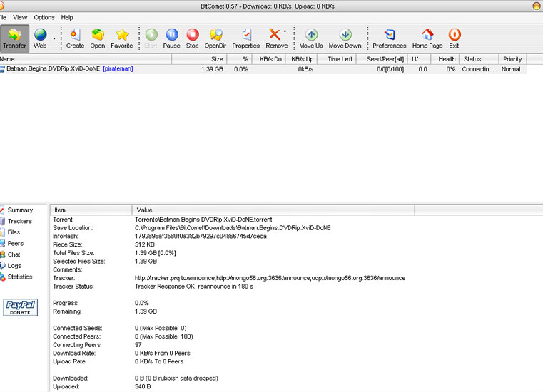Screen dimensions: 543x392
Task: Click the PayPal Donate button
Action: (21, 308)
